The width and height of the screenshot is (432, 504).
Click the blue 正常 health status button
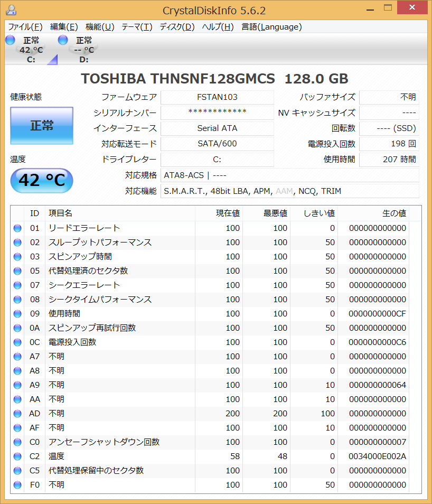42,126
